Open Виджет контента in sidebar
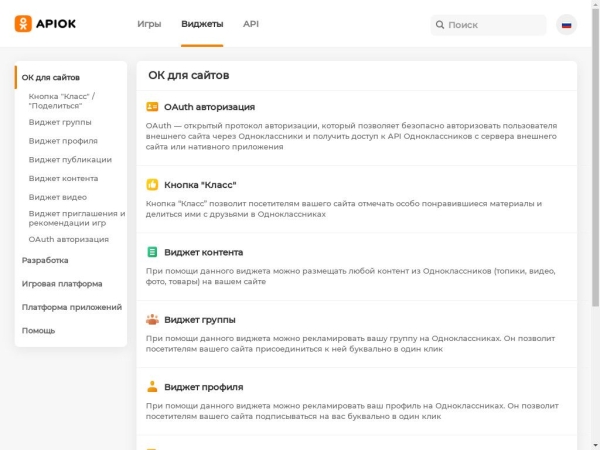Viewport: 600px width, 450px height. (63, 179)
